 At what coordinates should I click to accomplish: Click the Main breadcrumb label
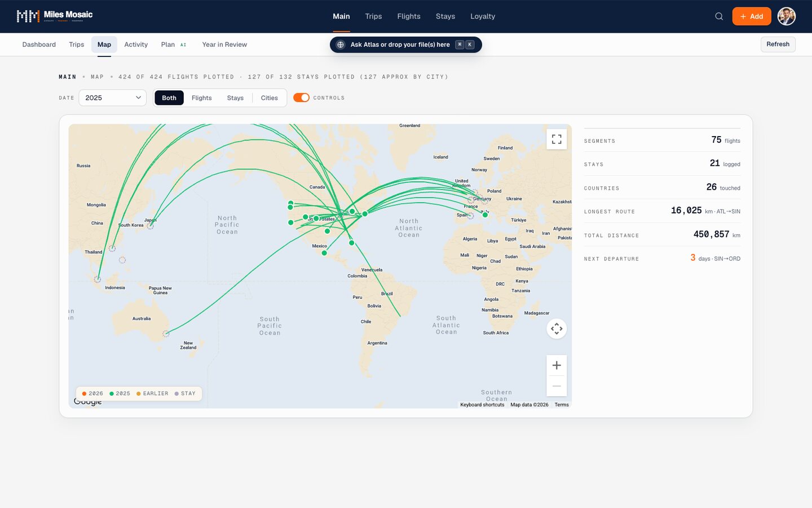tap(68, 77)
